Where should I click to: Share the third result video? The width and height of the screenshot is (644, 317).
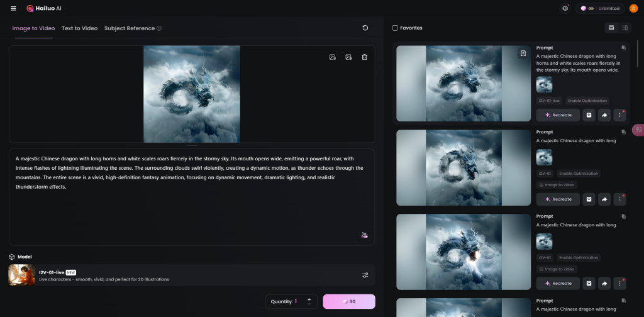(604, 283)
